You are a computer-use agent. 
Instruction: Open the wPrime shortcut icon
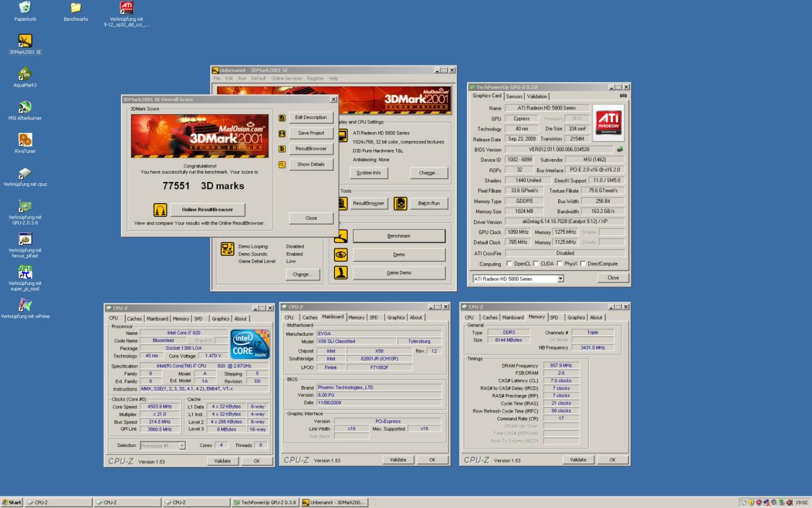coord(25,305)
